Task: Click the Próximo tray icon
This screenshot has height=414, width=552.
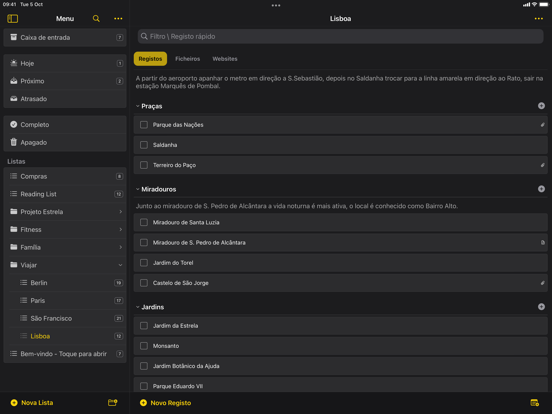Action: coord(13,81)
